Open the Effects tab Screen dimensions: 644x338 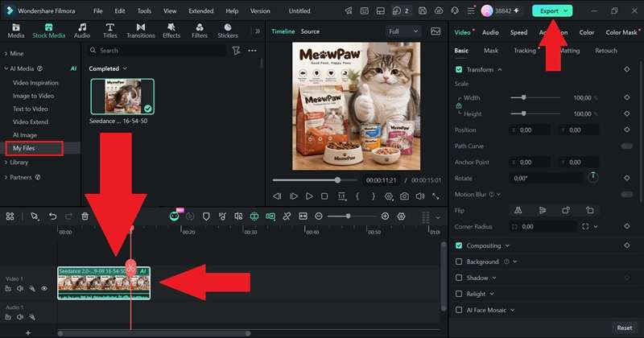click(171, 31)
